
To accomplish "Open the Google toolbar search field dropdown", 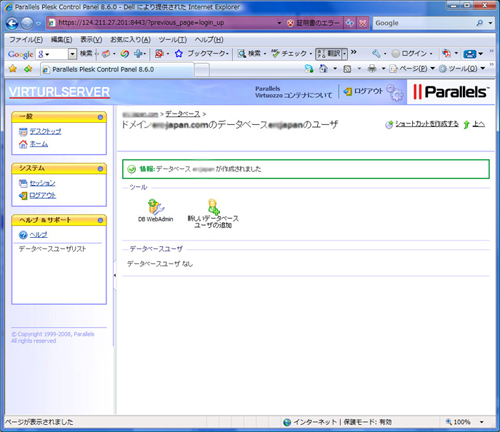I will tap(72, 54).
